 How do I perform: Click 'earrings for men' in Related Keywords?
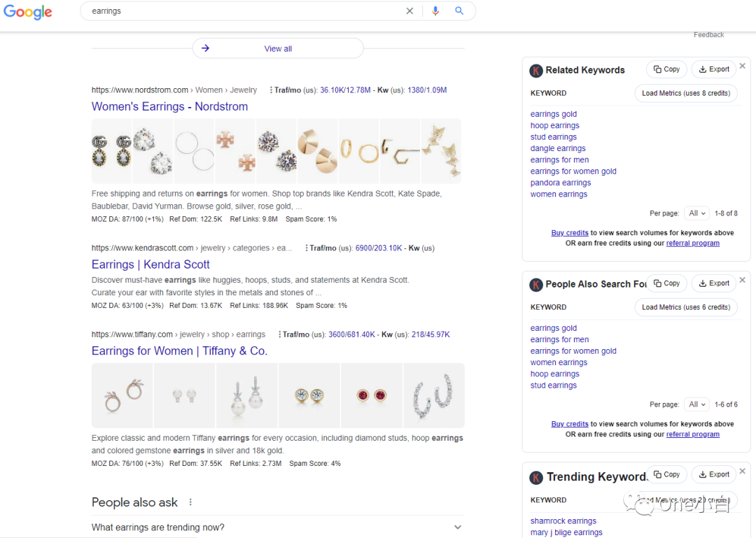559,160
